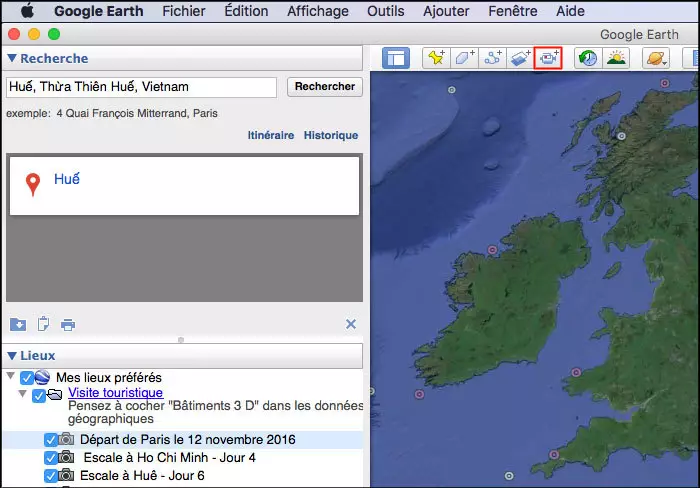Collapse the Lieux panel

tap(12, 356)
